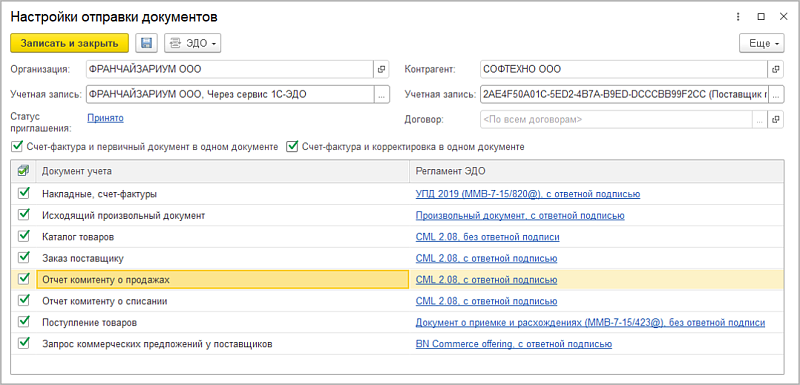Toggle Счет-фактура и корректировка checkbox
This screenshot has width=800, height=385.
tap(292, 147)
